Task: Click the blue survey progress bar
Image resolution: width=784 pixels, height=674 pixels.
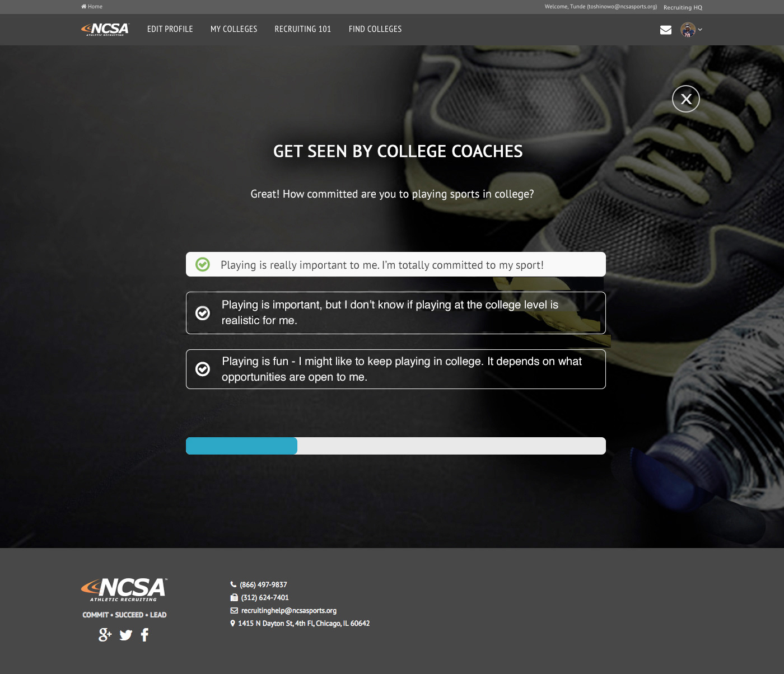Action: point(241,446)
